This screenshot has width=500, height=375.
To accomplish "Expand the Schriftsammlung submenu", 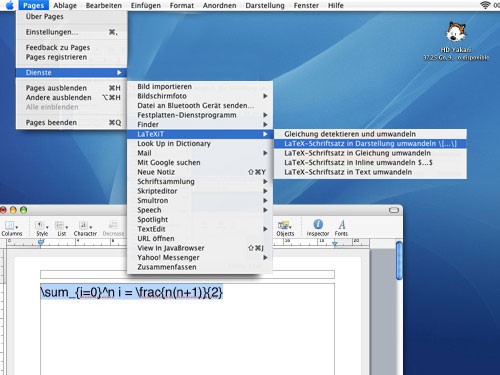I will (200, 182).
